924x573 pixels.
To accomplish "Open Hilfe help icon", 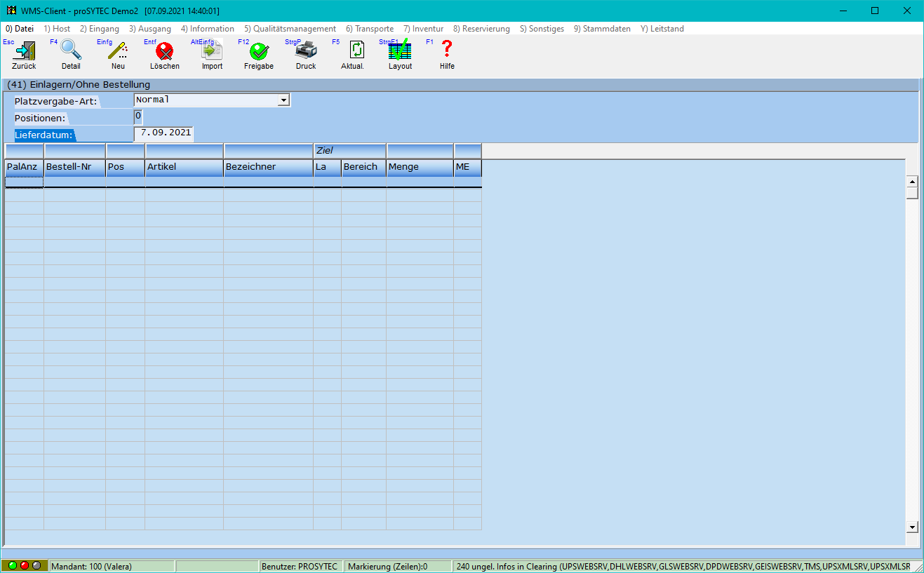I will pos(447,50).
